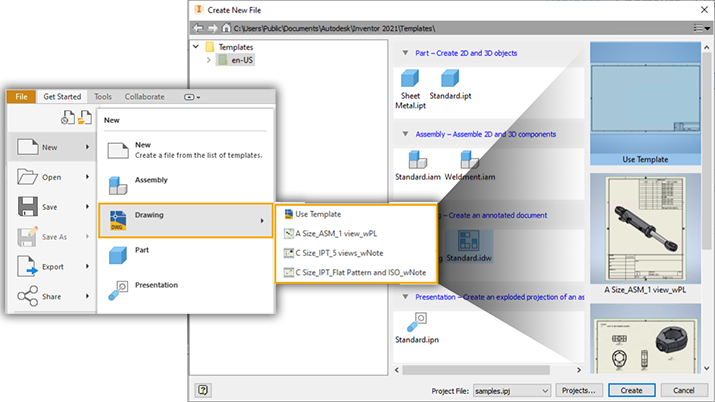Collapse the Assembly section triangle

405,134
